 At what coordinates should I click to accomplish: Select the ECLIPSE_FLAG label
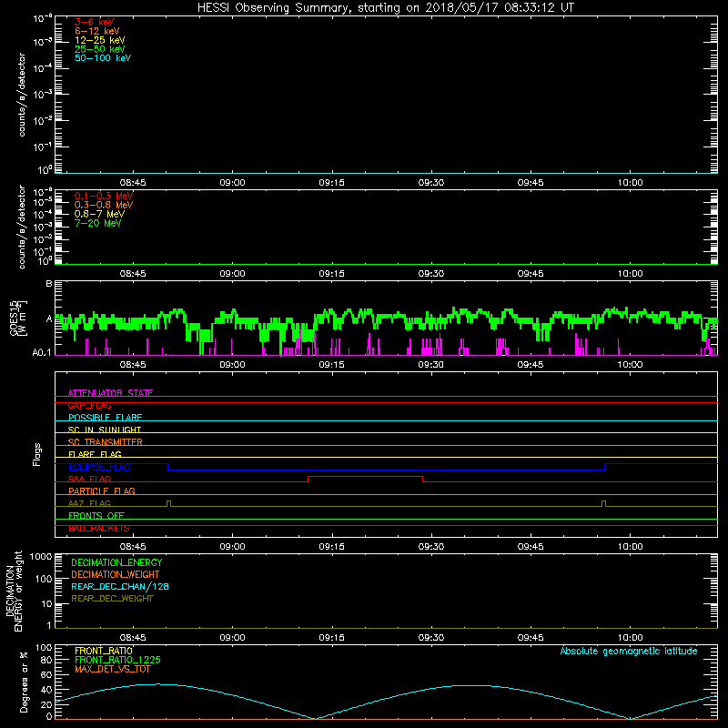point(99,467)
